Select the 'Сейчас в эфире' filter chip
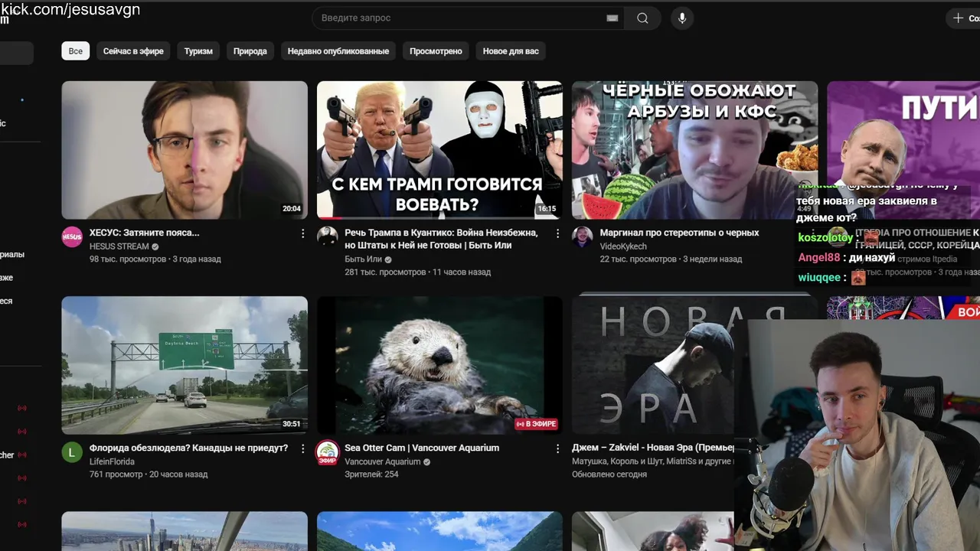980x551 pixels. tap(133, 51)
